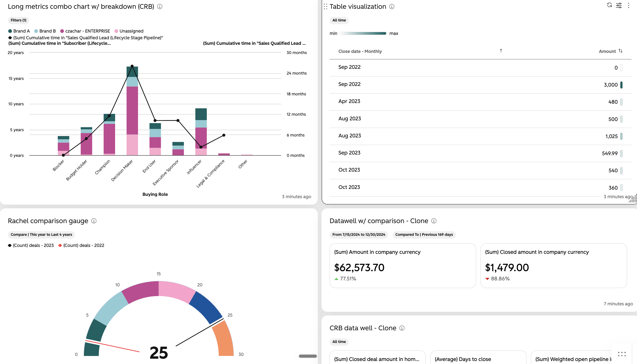The height and width of the screenshot is (364, 637).
Task: Grab the drag handle of Table visualization widget
Action: (x=325, y=6)
